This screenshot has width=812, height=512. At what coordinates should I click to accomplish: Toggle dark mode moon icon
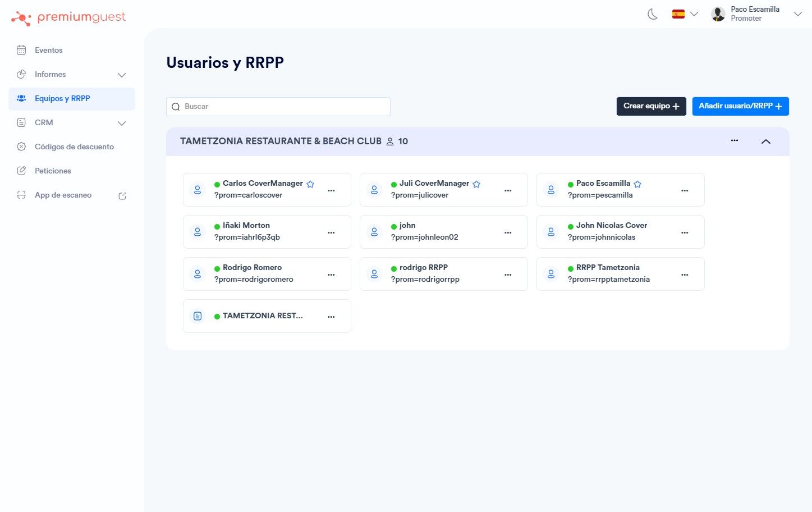(653, 14)
